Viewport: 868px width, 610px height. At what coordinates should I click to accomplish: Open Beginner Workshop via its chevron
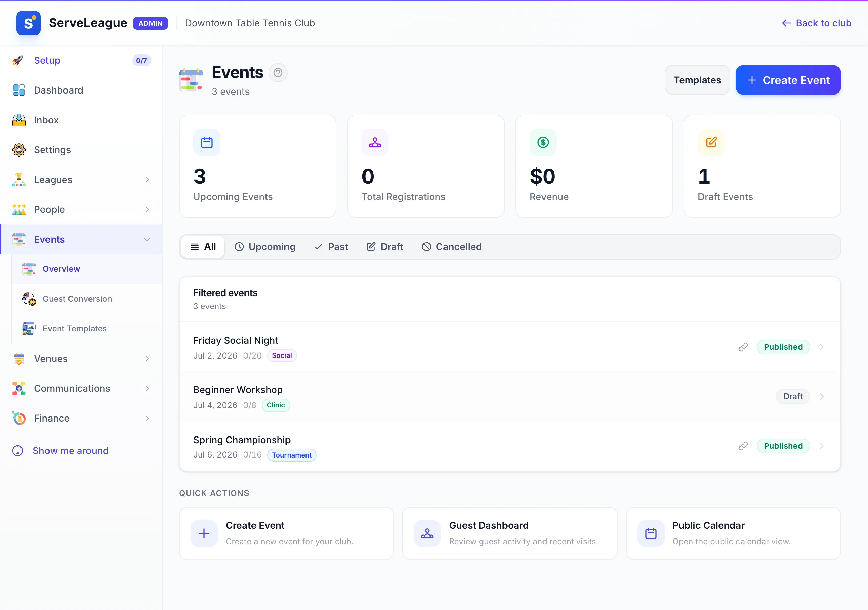point(821,396)
